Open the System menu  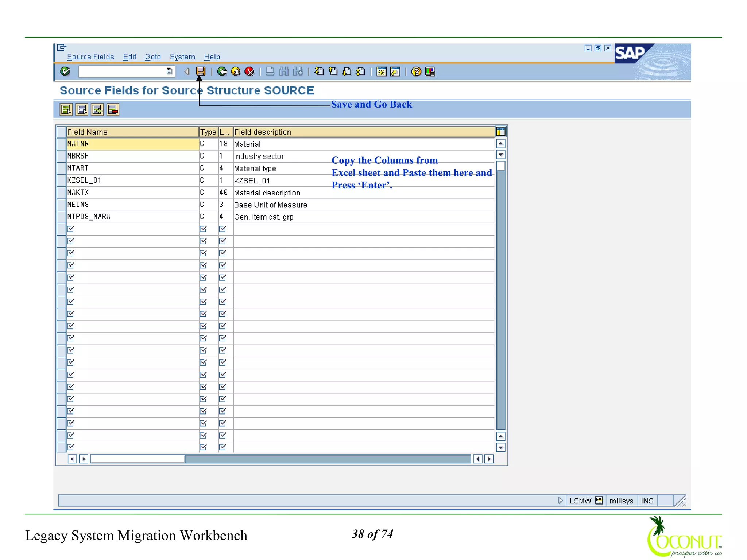click(x=182, y=57)
